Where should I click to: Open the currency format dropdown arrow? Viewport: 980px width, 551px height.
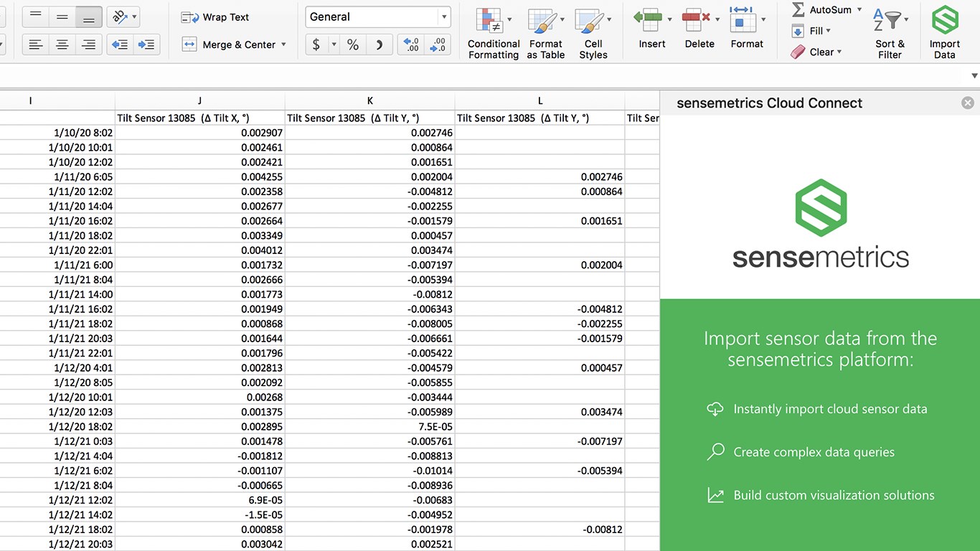coord(334,44)
